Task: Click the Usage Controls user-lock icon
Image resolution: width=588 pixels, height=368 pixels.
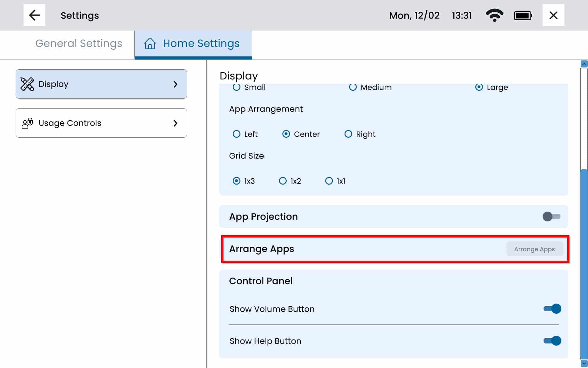Action: pyautogui.click(x=27, y=123)
